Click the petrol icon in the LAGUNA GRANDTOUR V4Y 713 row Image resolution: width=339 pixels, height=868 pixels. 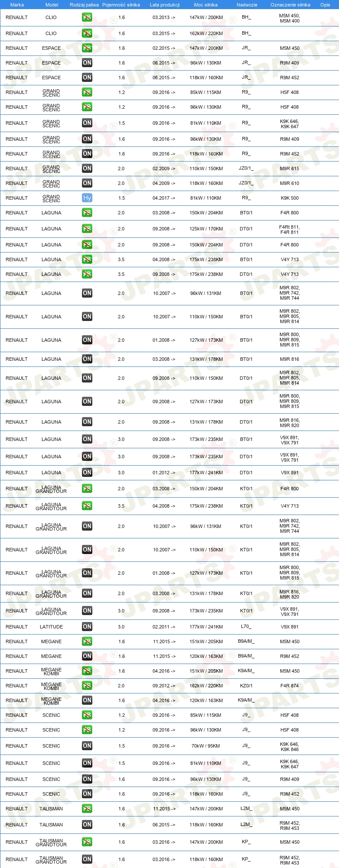pos(87,506)
